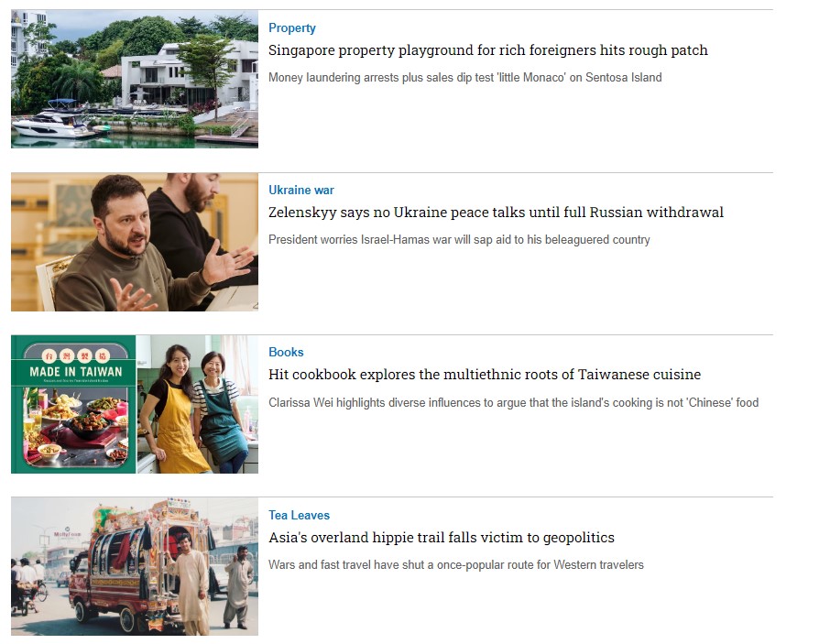Click the Zelenskyy photo thumbnail

135,242
